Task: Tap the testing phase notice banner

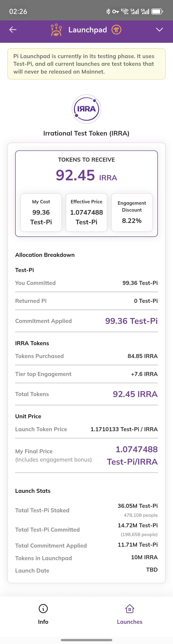Action: click(x=87, y=64)
